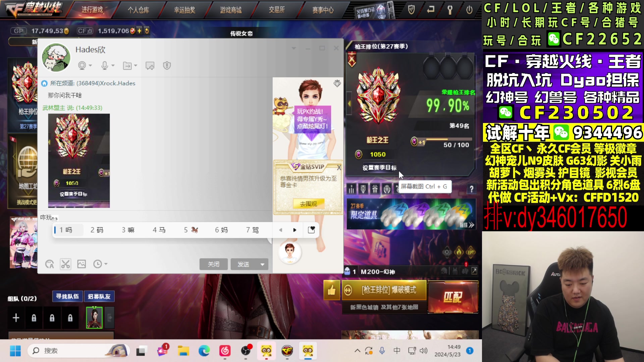Click the 发送 send button

tap(244, 264)
